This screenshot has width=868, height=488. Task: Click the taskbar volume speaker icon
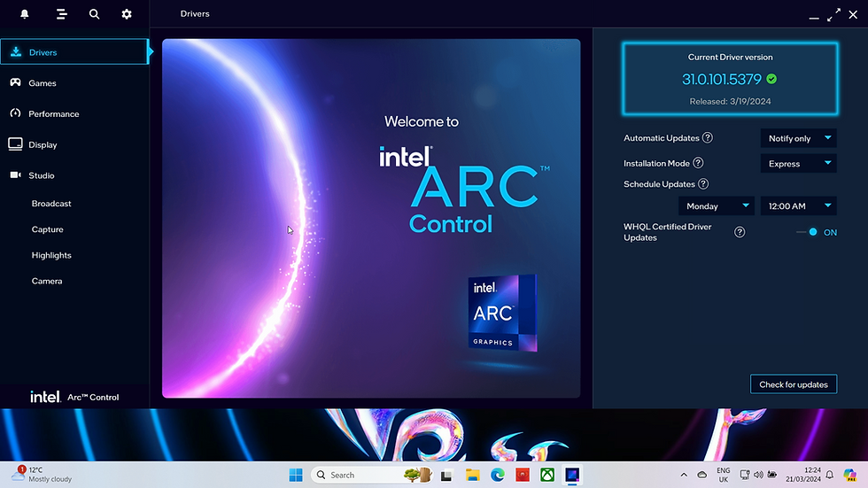(x=758, y=475)
